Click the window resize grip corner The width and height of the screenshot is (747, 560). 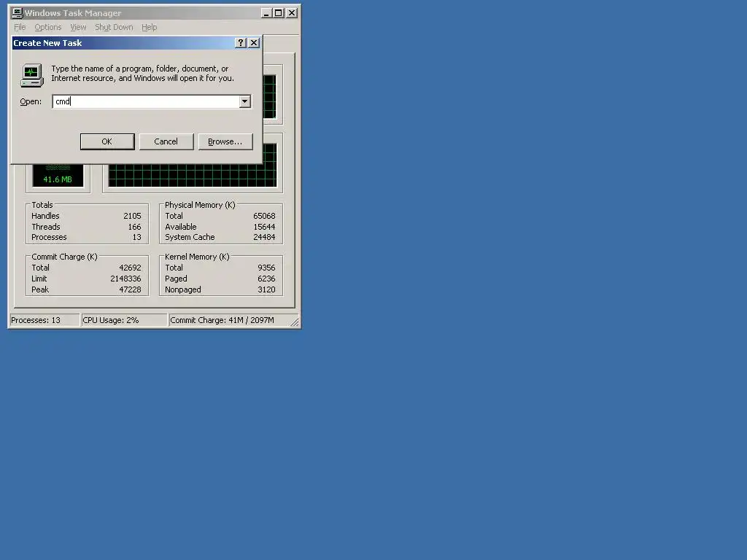pyautogui.click(x=295, y=322)
